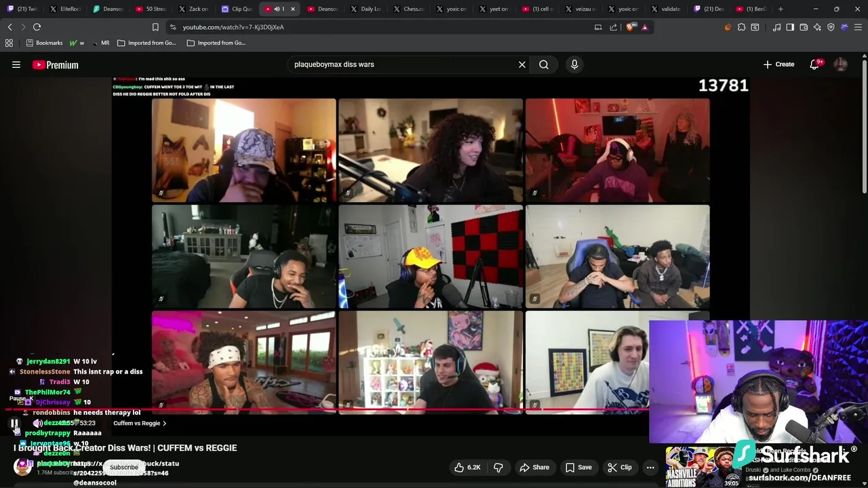Open a new browser tab
This screenshot has width=868, height=488.
point(781,9)
